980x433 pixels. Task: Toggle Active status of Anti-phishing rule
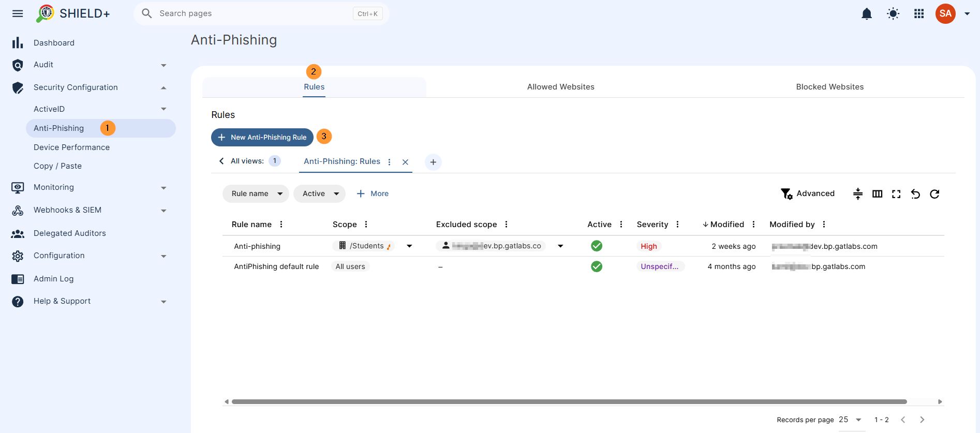[597, 246]
